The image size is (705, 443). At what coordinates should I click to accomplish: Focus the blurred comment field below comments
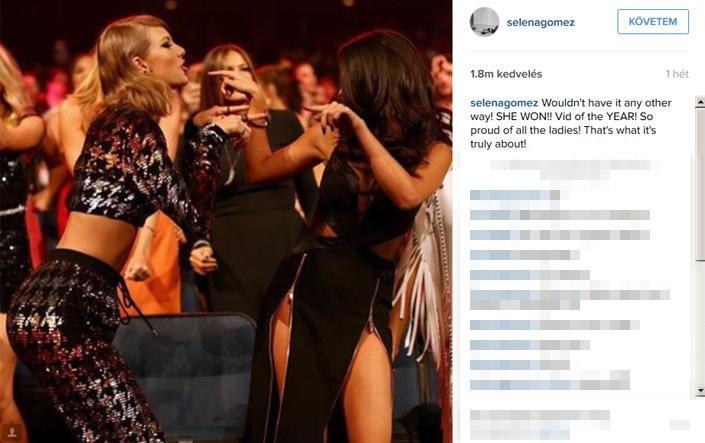pos(540,424)
